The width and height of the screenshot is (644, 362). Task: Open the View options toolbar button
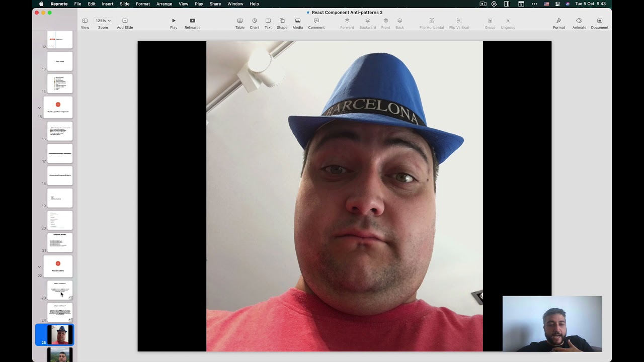coord(85,24)
